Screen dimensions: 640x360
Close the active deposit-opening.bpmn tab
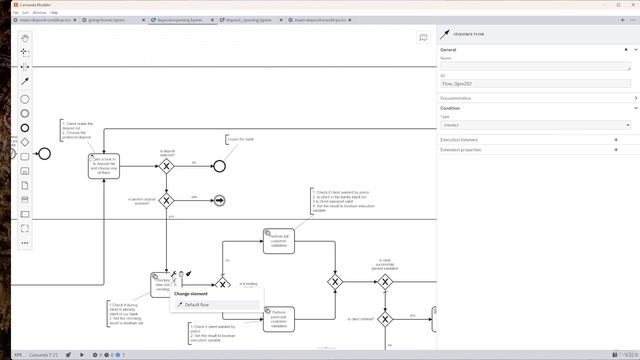pos(212,20)
